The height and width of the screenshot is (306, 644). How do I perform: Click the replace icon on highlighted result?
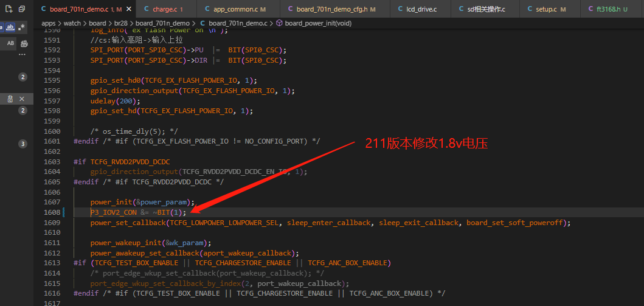11,99
